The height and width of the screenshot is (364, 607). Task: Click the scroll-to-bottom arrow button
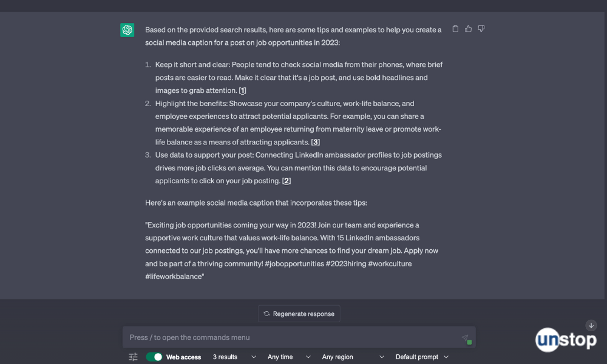591,325
